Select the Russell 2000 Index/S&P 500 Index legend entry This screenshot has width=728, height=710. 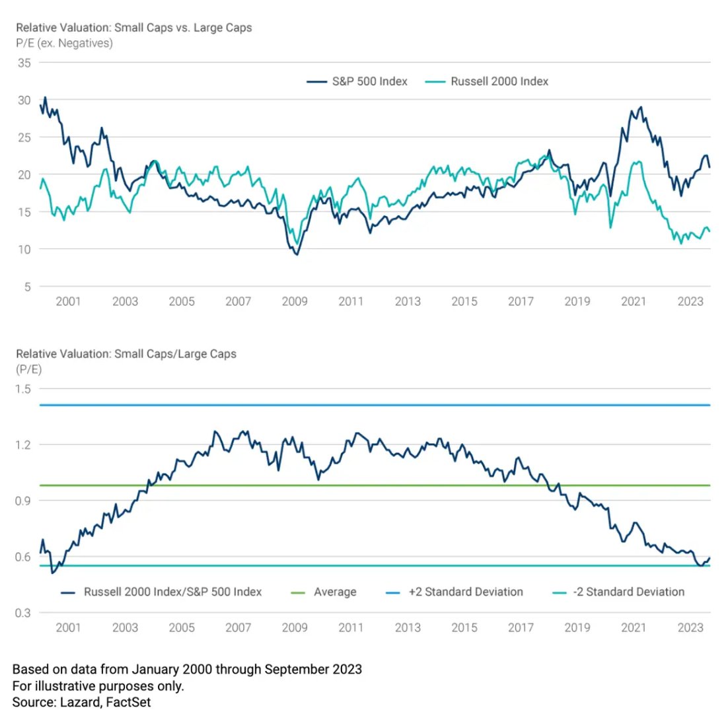(x=173, y=592)
